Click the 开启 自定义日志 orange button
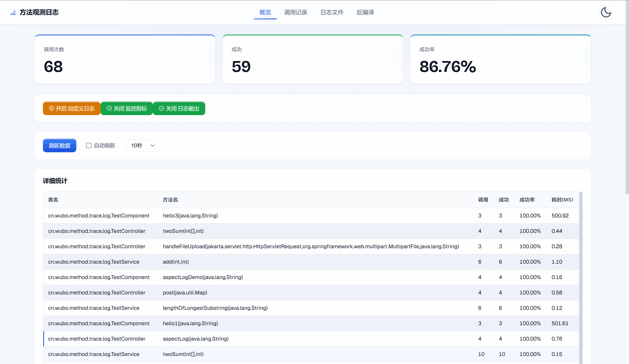 72,108
